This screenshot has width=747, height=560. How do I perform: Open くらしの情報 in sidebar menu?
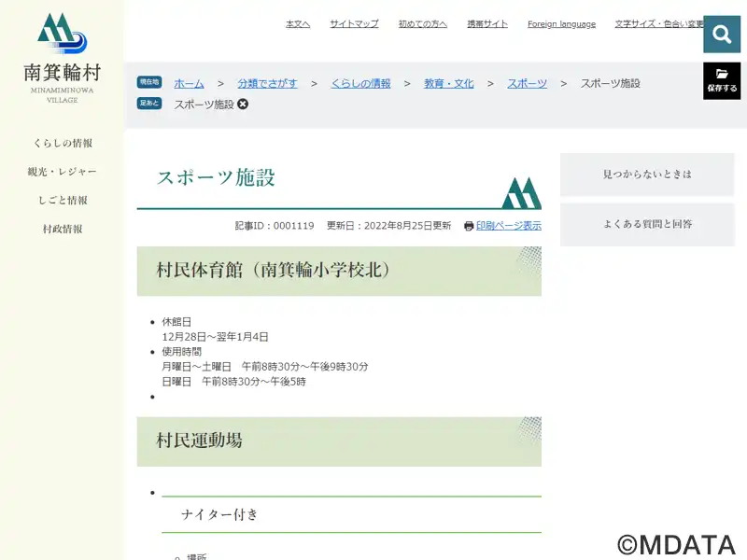pyautogui.click(x=63, y=143)
